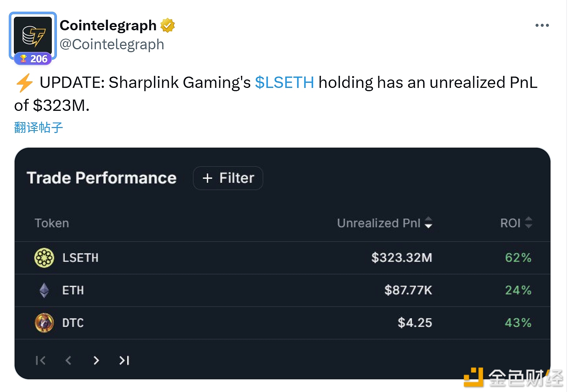The height and width of the screenshot is (392, 568).
Task: Click the lightning bolt emoji
Action: [24, 82]
